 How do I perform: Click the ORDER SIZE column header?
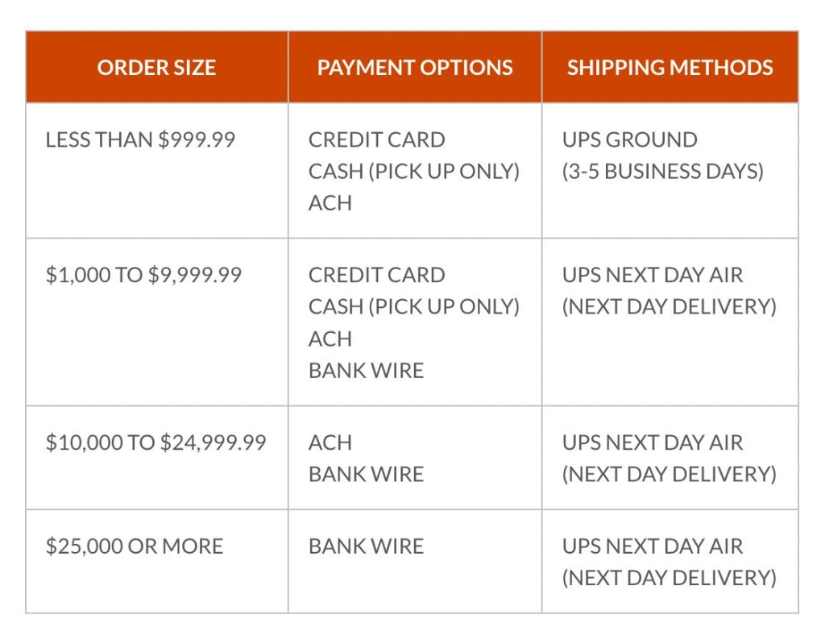[156, 68]
